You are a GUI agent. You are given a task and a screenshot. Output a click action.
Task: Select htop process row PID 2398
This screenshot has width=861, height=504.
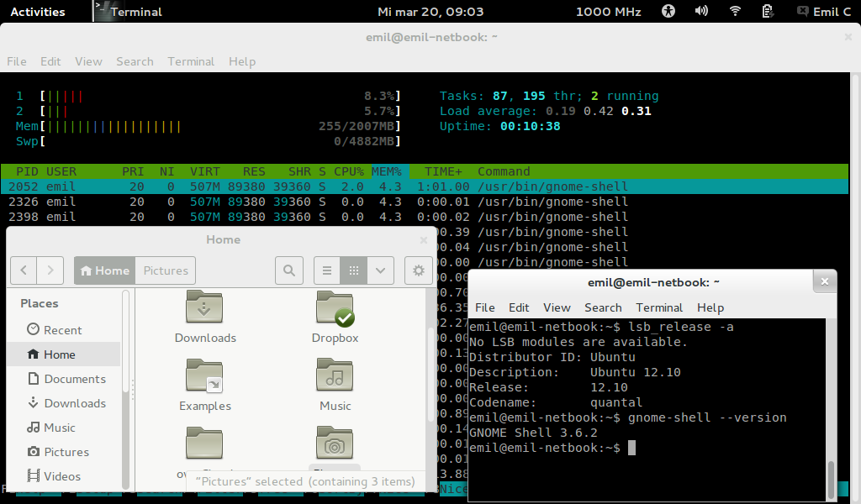pyautogui.click(x=425, y=217)
